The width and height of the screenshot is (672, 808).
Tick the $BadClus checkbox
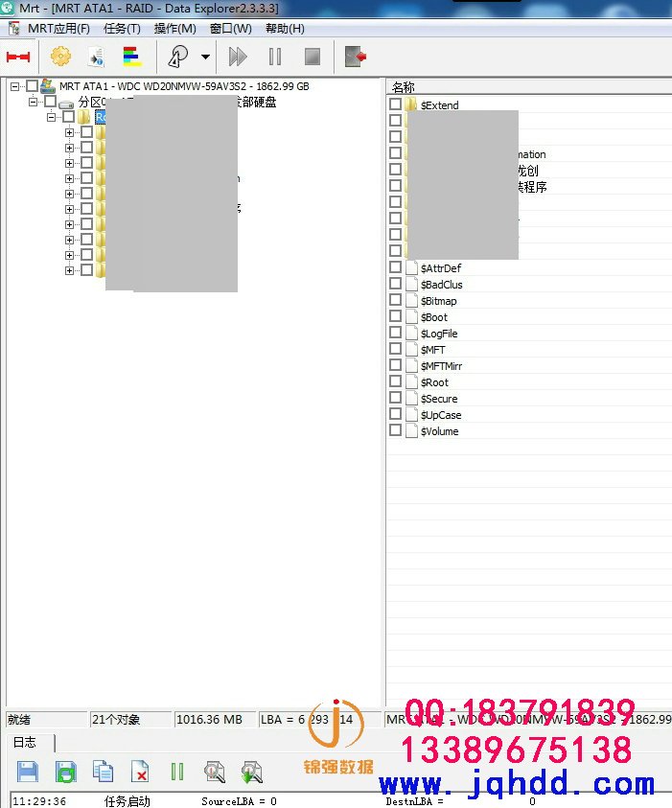pos(395,284)
